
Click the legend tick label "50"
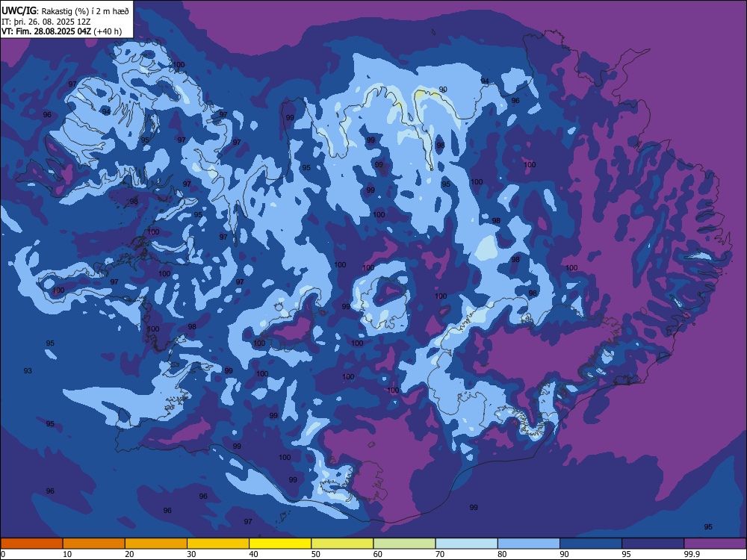315,554
